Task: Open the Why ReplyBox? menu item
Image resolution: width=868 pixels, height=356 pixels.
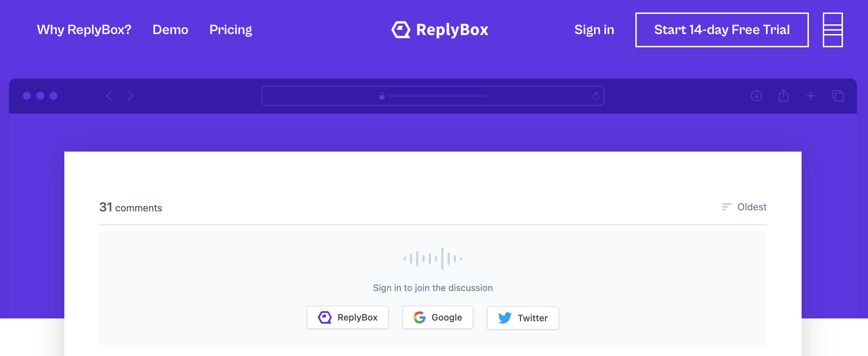Action: click(84, 30)
